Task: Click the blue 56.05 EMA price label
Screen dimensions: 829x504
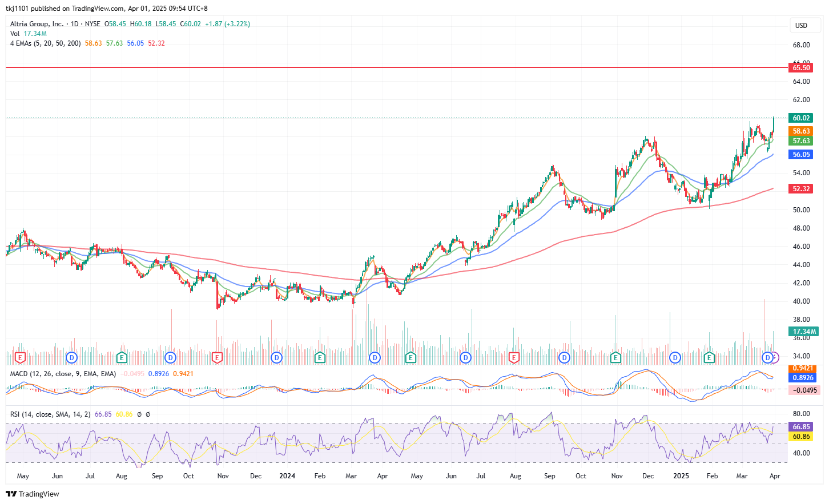Action: tap(801, 155)
